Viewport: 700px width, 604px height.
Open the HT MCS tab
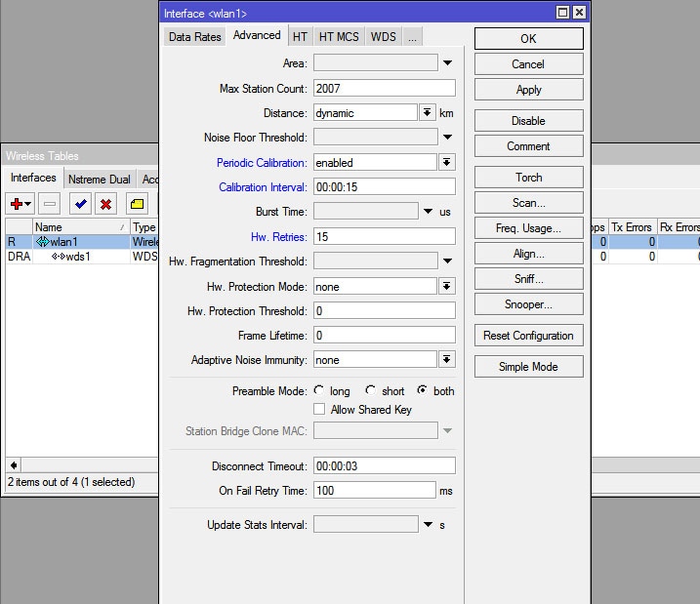[x=339, y=36]
